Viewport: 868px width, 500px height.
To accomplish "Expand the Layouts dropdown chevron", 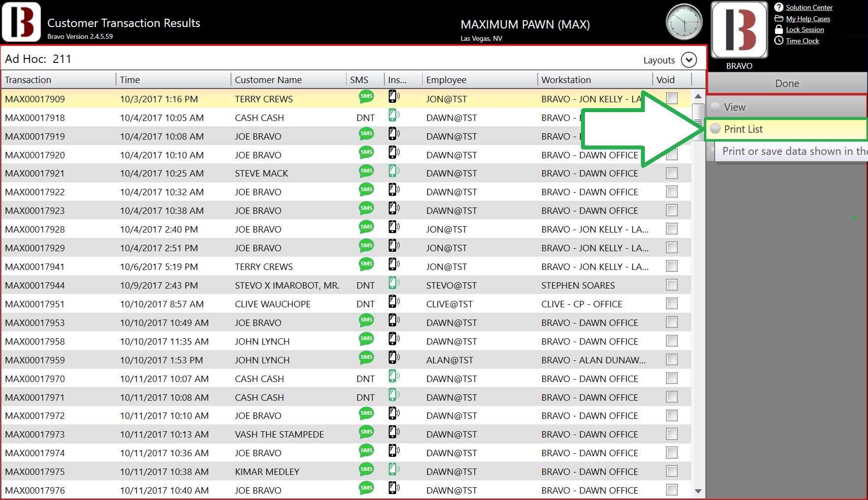I will [689, 60].
